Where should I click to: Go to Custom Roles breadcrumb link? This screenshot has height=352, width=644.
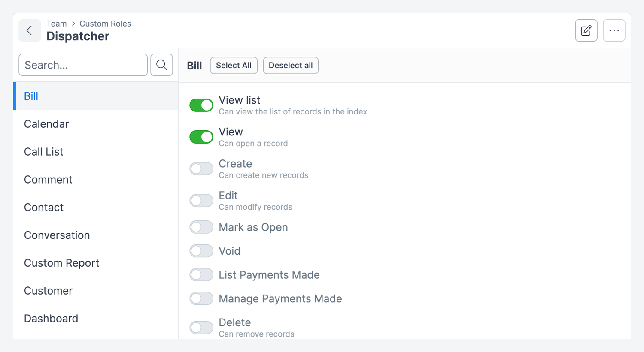[105, 24]
